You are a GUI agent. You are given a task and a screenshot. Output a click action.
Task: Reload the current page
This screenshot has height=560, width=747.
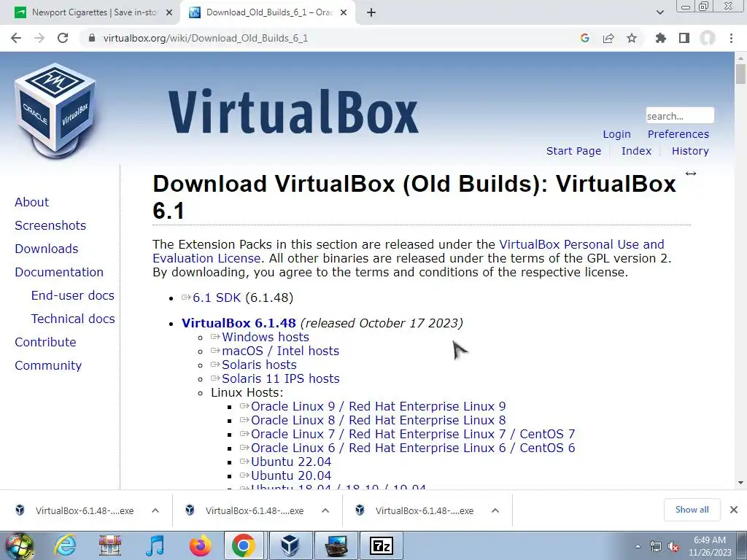tap(63, 38)
